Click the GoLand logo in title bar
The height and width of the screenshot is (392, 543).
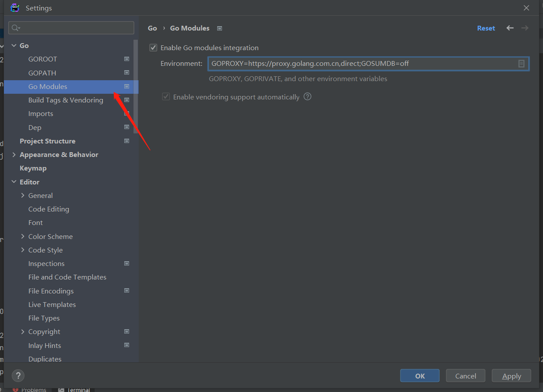(15, 8)
